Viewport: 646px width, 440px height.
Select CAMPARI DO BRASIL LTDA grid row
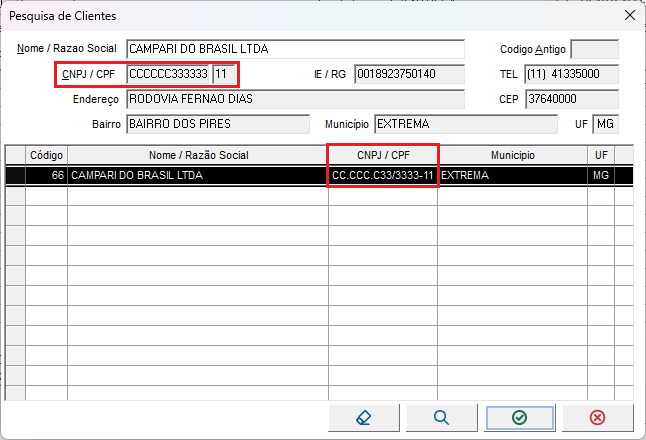[x=319, y=176]
